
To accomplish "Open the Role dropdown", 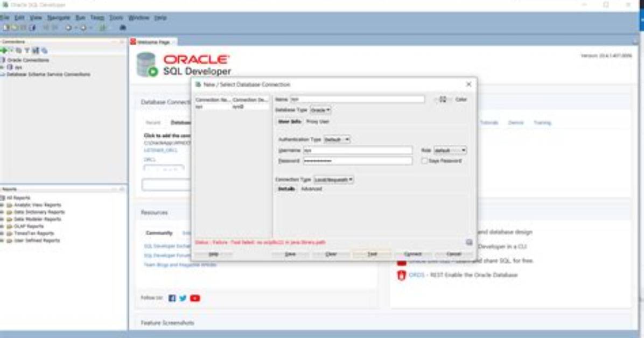I will tap(450, 150).
